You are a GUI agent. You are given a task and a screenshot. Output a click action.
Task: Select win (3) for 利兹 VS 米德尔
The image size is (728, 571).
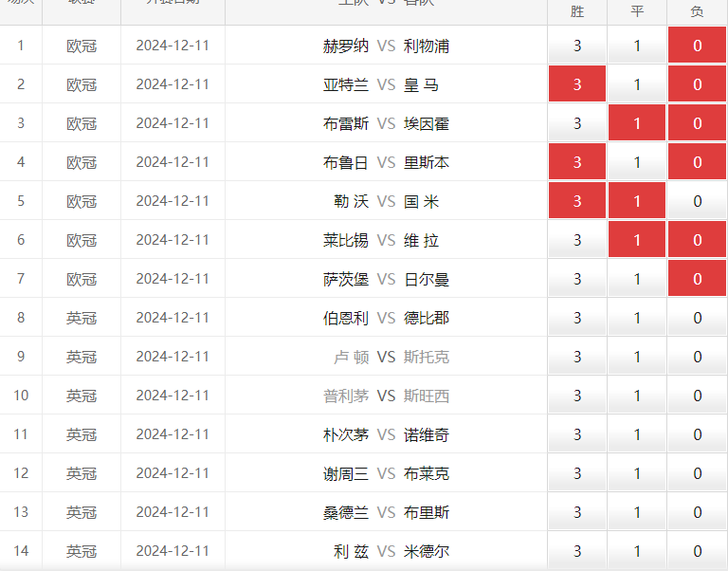(x=577, y=550)
